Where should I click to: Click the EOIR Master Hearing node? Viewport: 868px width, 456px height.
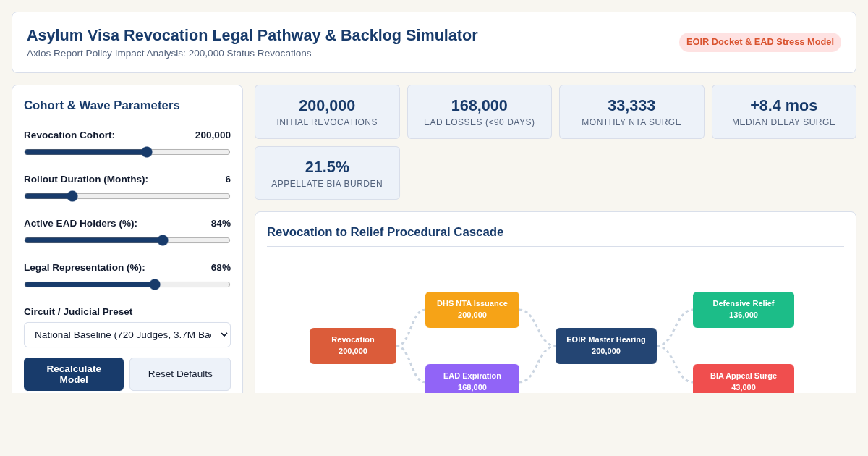click(606, 346)
